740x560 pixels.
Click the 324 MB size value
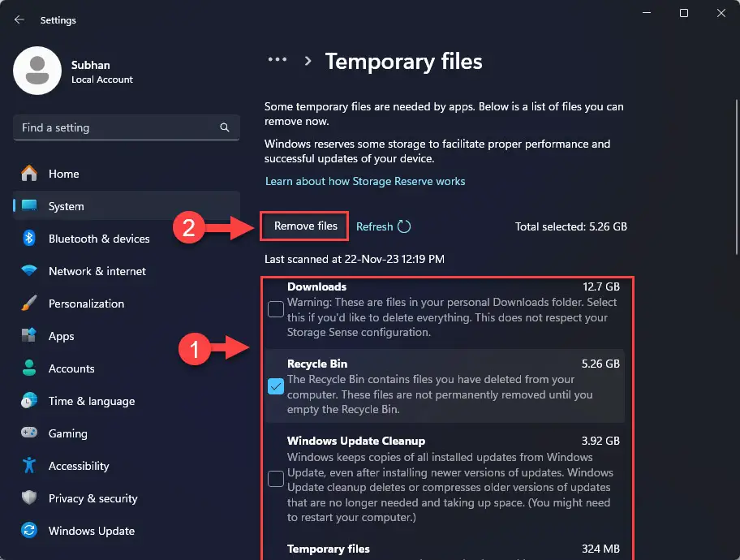[600, 549]
